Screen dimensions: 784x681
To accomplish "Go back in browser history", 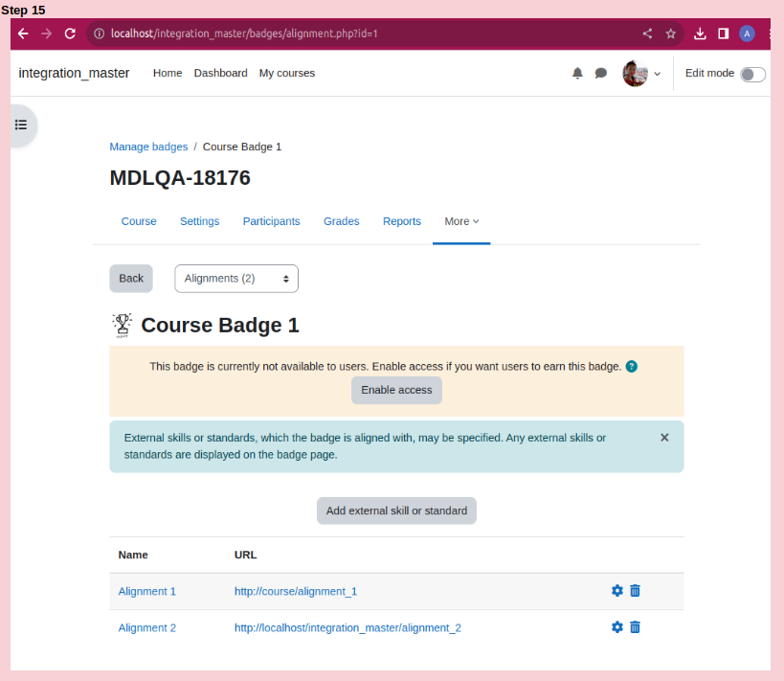I will (23, 34).
